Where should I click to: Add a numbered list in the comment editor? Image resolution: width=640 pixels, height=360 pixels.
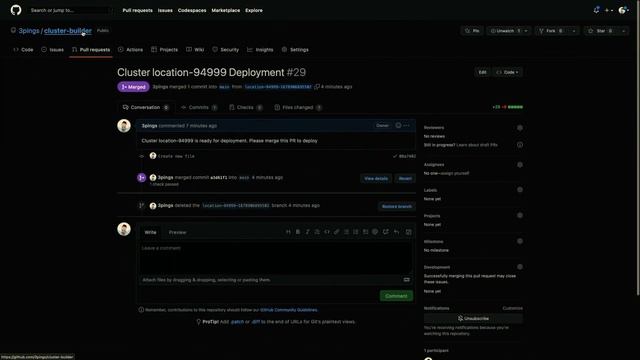point(356,232)
